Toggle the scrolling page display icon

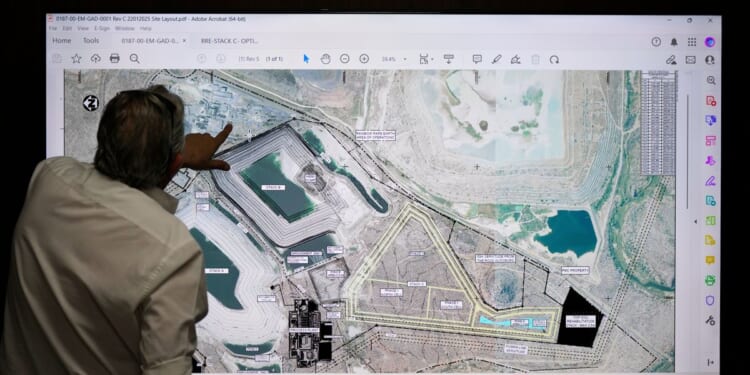(449, 59)
